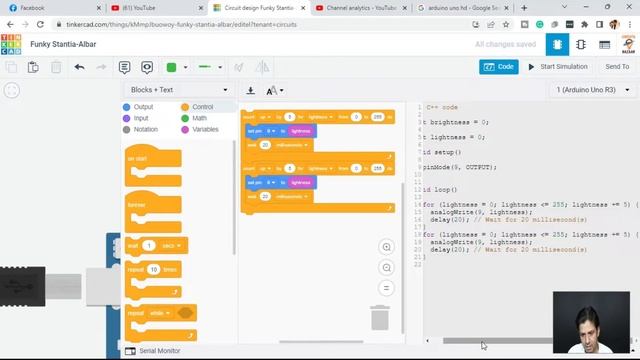Image resolution: width=640 pixels, height=360 pixels.
Task: Open the notes tool icon
Action: 124,67
